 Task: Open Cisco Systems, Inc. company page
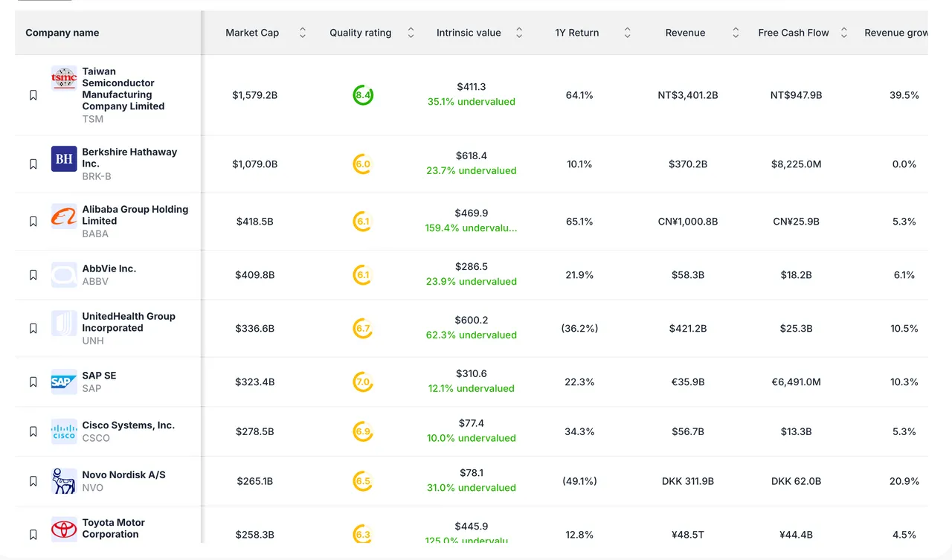pos(128,425)
